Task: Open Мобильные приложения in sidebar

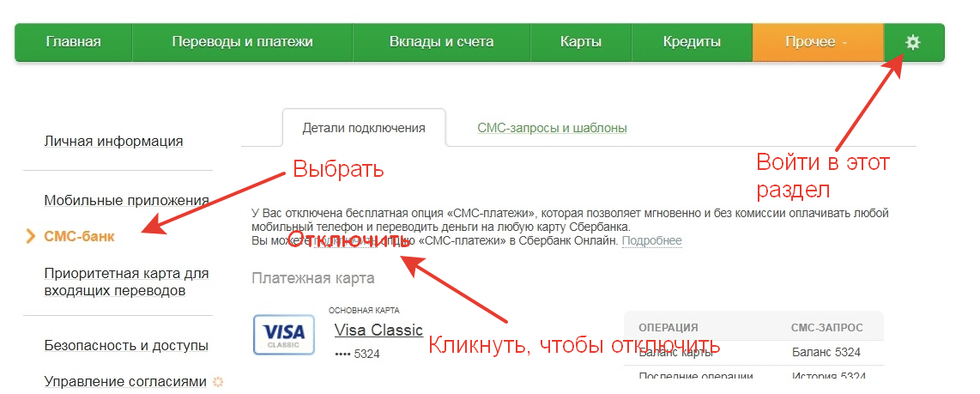Action: point(126,201)
